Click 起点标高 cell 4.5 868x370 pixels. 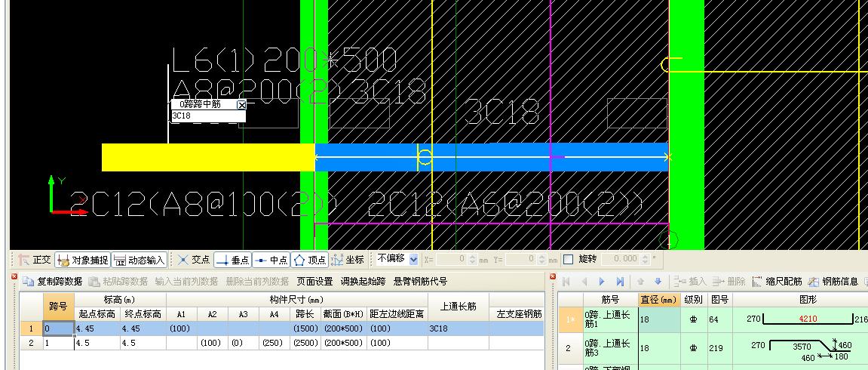97,343
